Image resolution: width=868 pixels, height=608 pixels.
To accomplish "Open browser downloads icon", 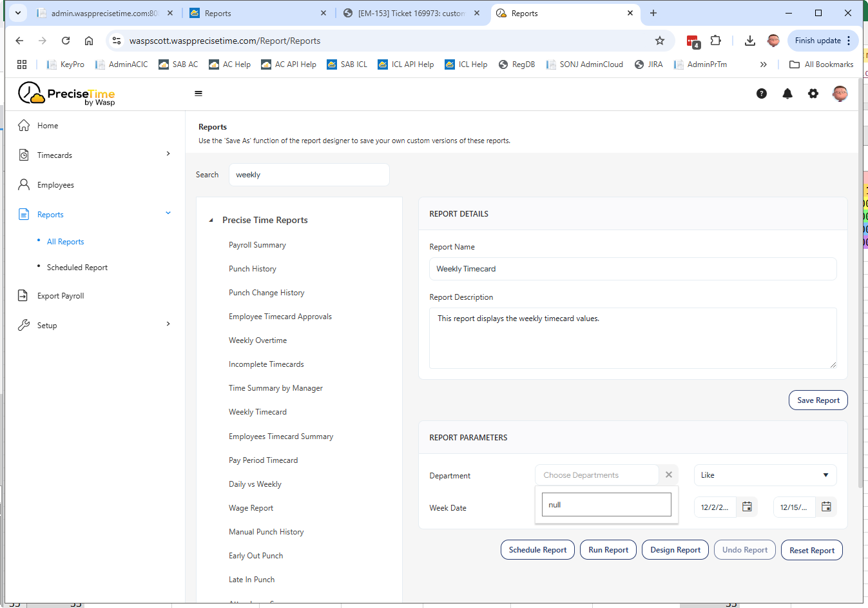I will [750, 41].
